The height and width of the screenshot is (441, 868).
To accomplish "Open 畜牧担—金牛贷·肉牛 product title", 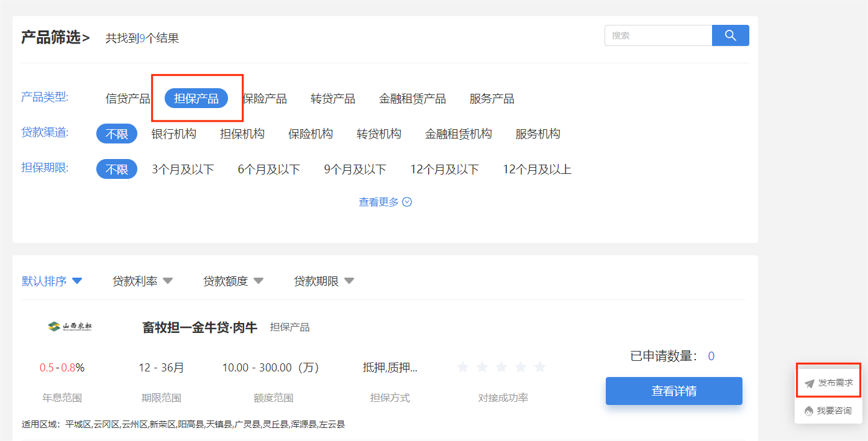I will point(199,327).
